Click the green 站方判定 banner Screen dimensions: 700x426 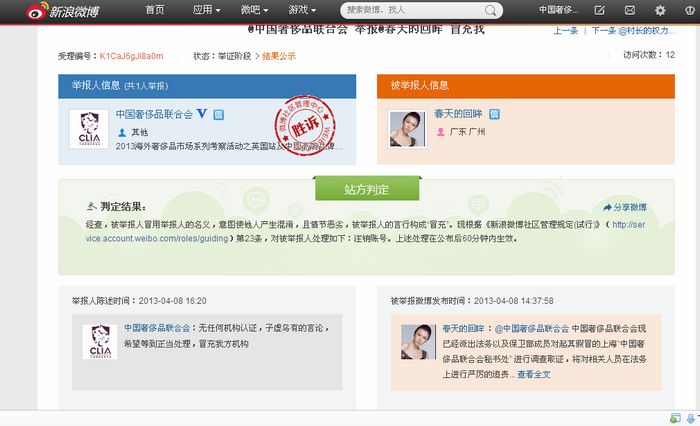367,189
